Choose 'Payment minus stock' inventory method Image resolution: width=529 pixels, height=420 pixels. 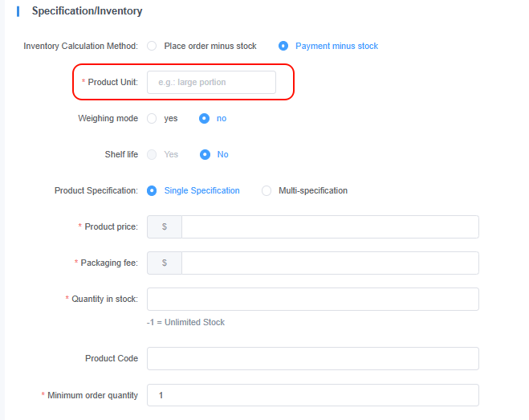point(283,46)
